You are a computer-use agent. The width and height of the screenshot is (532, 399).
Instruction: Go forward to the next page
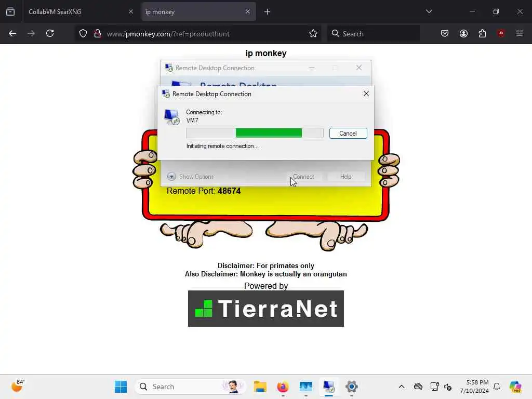click(x=31, y=33)
